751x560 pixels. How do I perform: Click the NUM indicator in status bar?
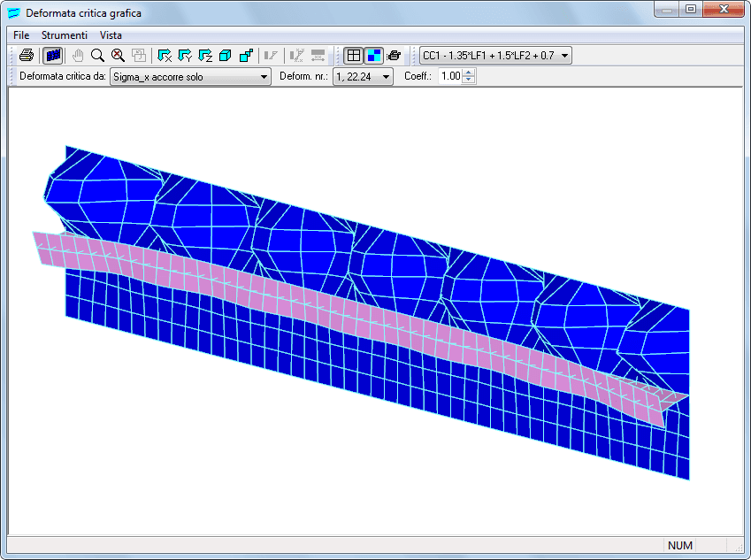679,546
